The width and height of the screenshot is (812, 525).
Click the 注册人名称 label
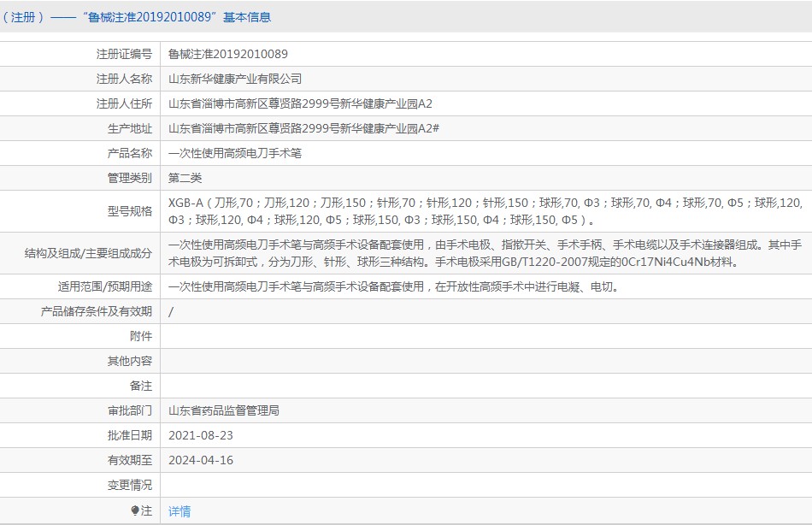coord(124,79)
